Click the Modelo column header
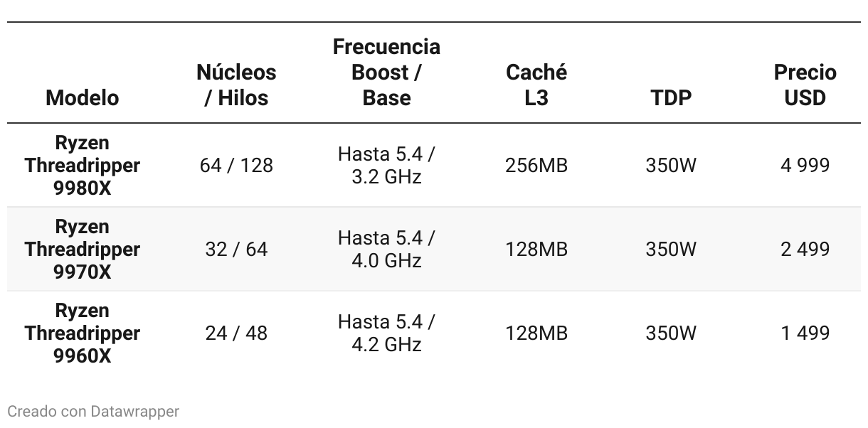The image size is (868, 428). 83,97
